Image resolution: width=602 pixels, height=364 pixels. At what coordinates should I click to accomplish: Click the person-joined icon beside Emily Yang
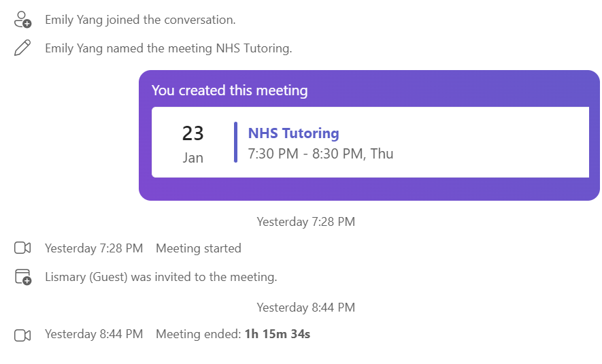[22, 20]
